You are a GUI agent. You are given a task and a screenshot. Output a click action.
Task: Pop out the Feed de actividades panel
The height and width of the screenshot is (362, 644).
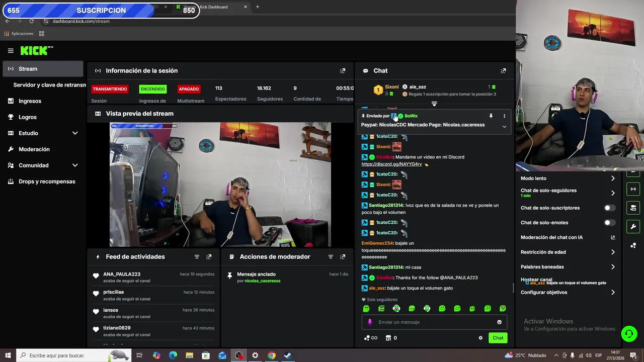tap(209, 257)
